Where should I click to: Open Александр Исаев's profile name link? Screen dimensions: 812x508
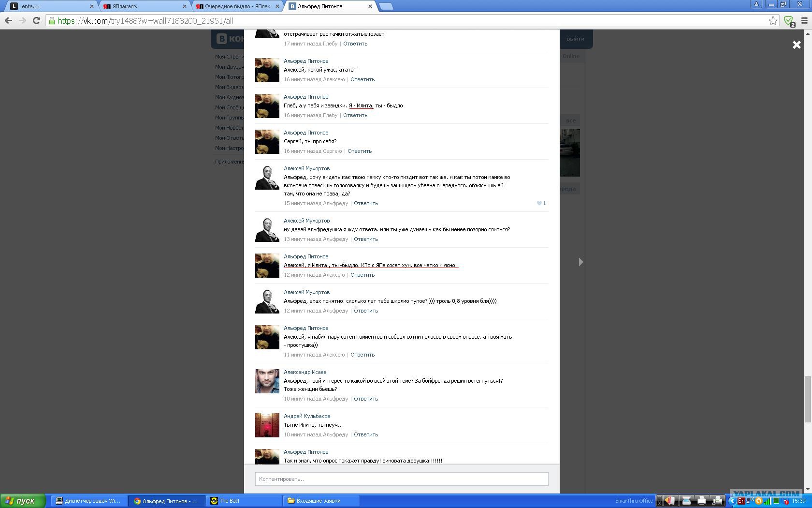[x=305, y=372]
